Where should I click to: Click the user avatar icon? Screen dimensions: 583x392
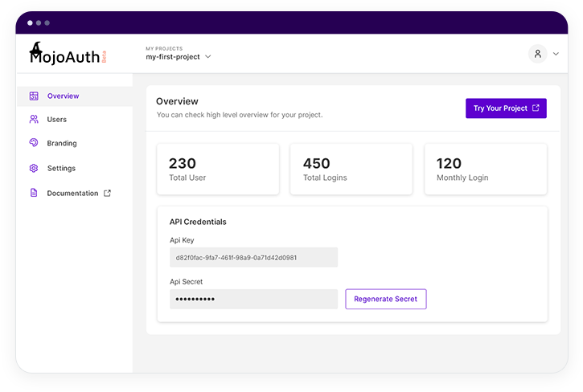click(537, 54)
